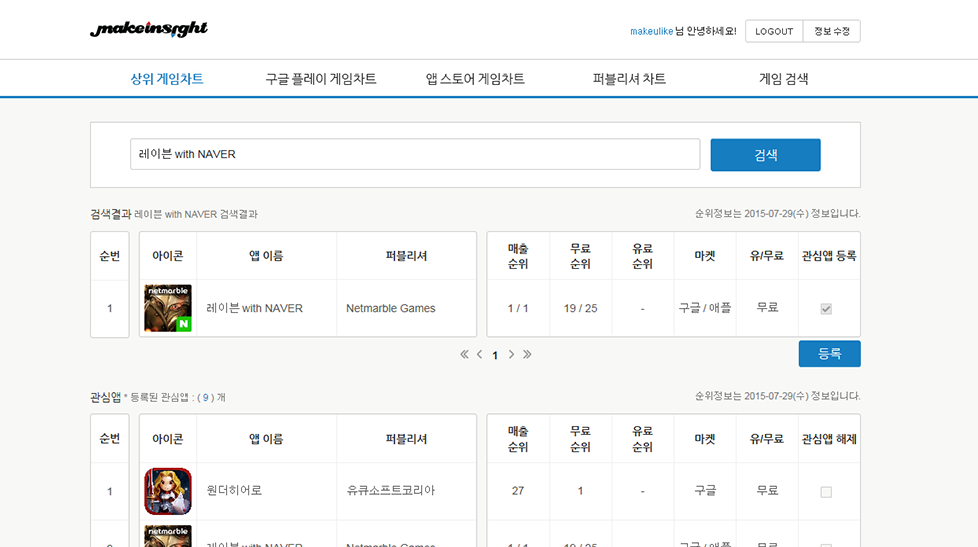This screenshot has width=978, height=547.
Task: Go to last page double-arrow
Action: 527,354
